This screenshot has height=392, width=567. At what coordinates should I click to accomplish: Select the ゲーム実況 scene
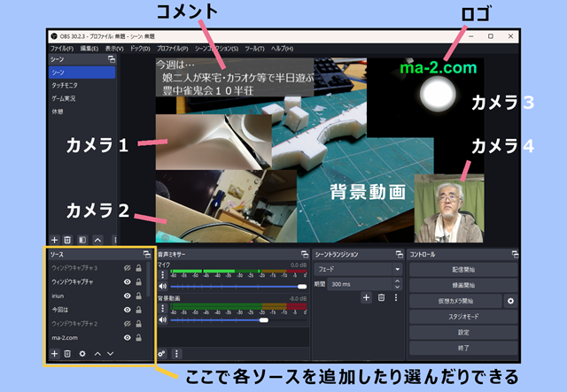pyautogui.click(x=82, y=98)
